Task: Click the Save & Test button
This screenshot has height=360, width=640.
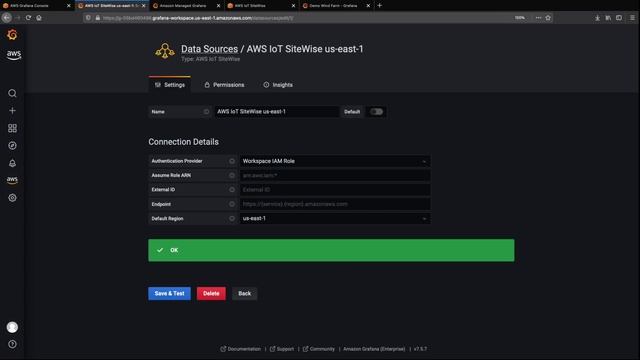Action: 169,293
